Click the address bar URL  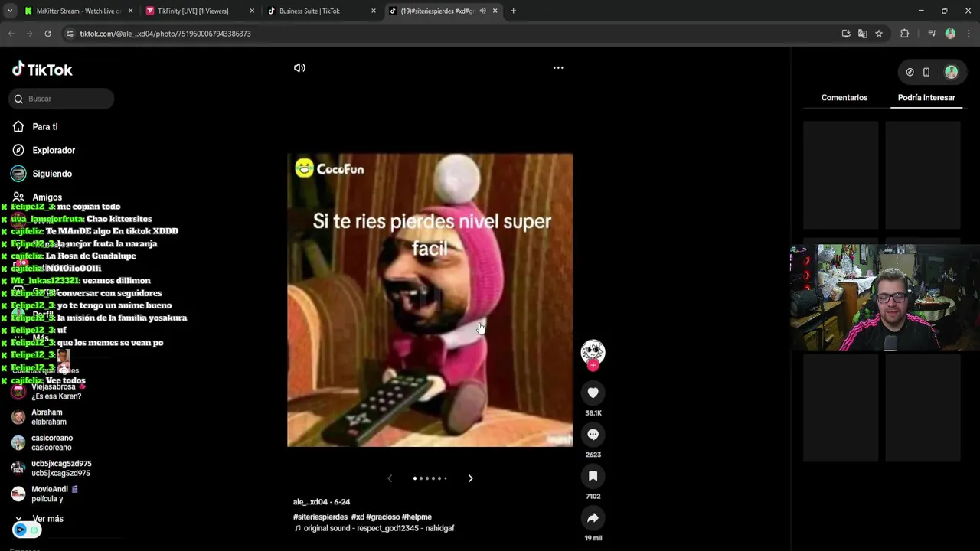coord(165,34)
